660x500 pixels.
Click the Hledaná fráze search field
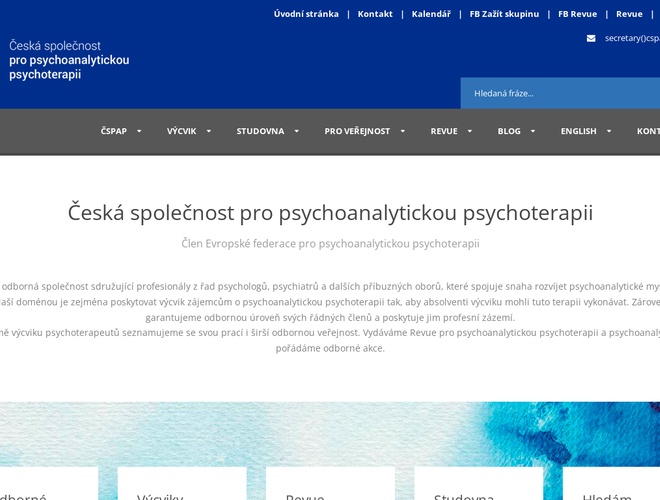(560, 93)
